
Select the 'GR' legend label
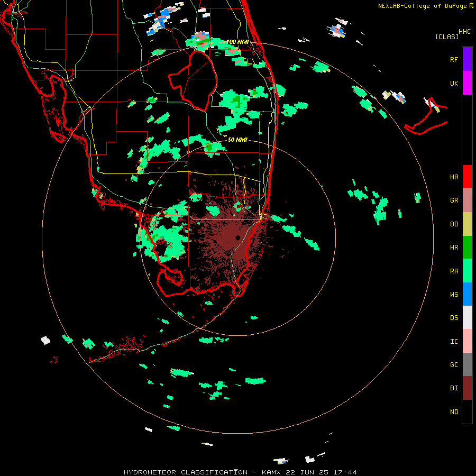(454, 200)
